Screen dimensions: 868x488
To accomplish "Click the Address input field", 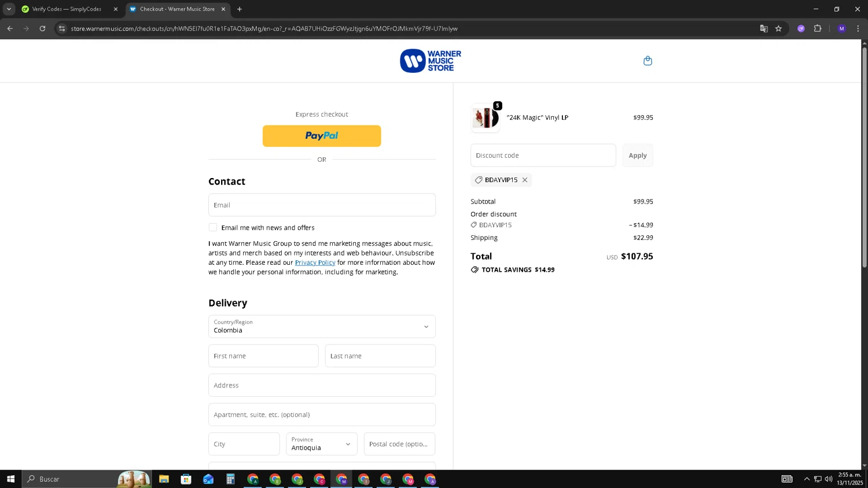I will tap(322, 385).
